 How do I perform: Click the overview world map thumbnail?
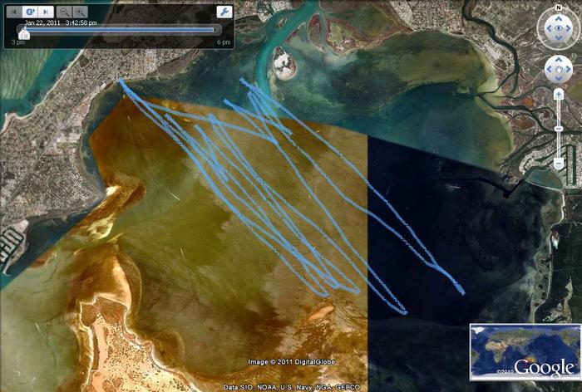click(524, 351)
